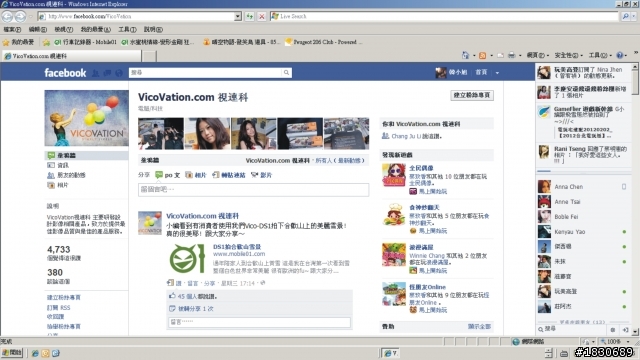The height and width of the screenshot is (360, 640).
Task: Click the 食神炒翻天 game icon
Action: click(394, 215)
